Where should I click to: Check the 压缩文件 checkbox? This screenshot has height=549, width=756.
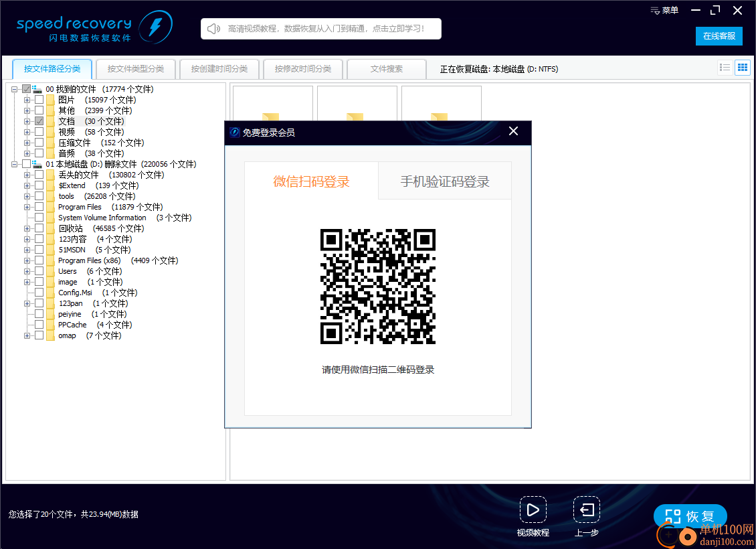point(39,143)
